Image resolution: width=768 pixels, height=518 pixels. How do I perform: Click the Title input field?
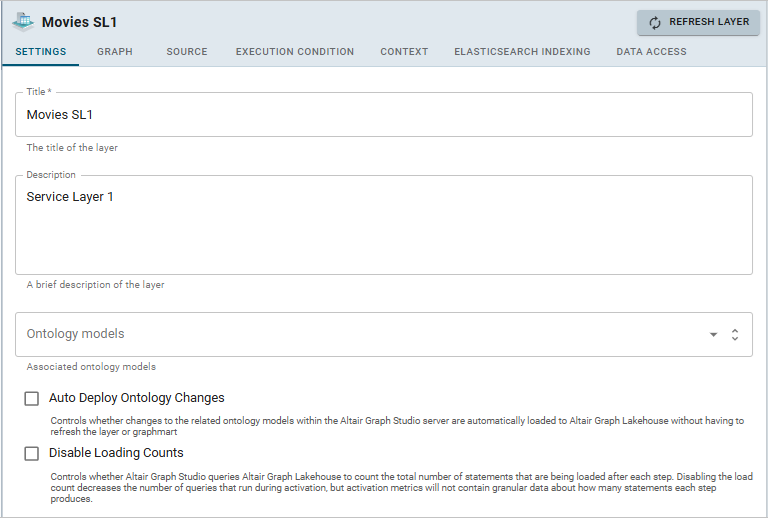pyautogui.click(x=384, y=115)
